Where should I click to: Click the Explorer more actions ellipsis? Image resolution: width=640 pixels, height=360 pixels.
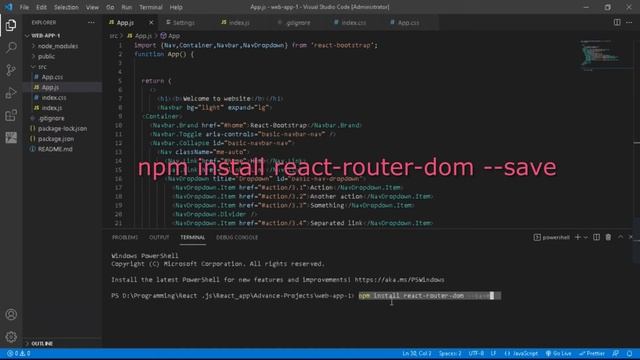(x=91, y=22)
